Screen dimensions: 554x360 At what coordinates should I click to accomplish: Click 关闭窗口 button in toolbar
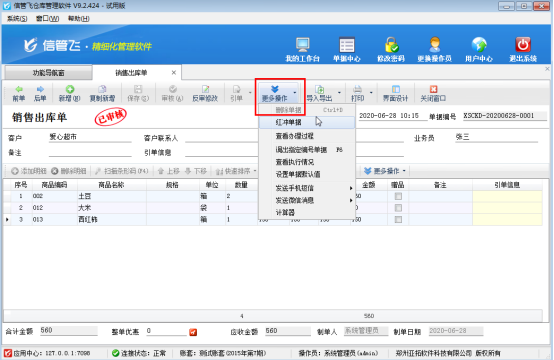[433, 93]
